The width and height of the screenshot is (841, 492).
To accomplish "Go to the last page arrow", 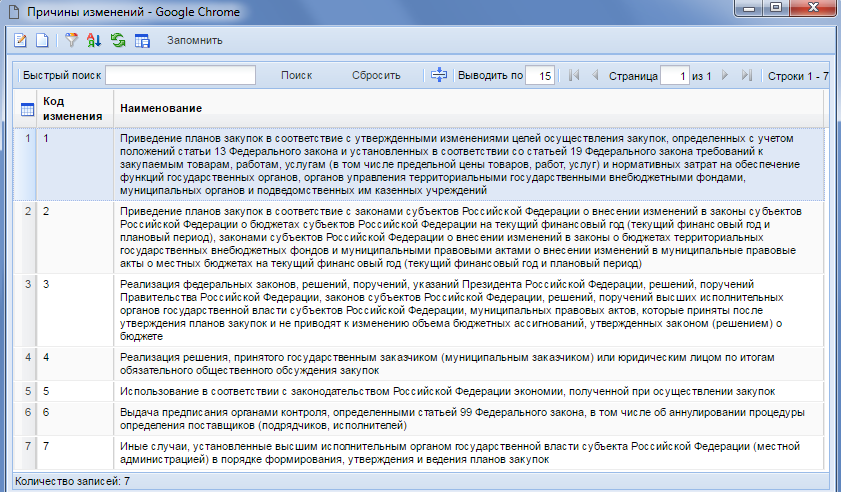I will click(x=747, y=76).
